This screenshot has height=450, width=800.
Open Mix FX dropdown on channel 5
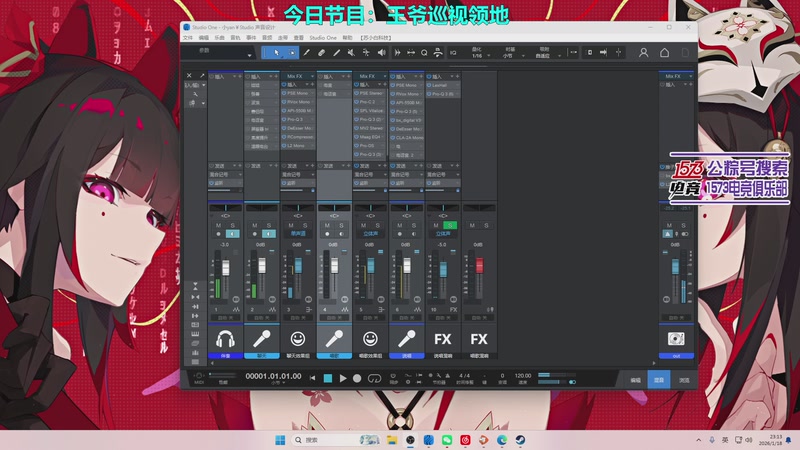point(385,76)
